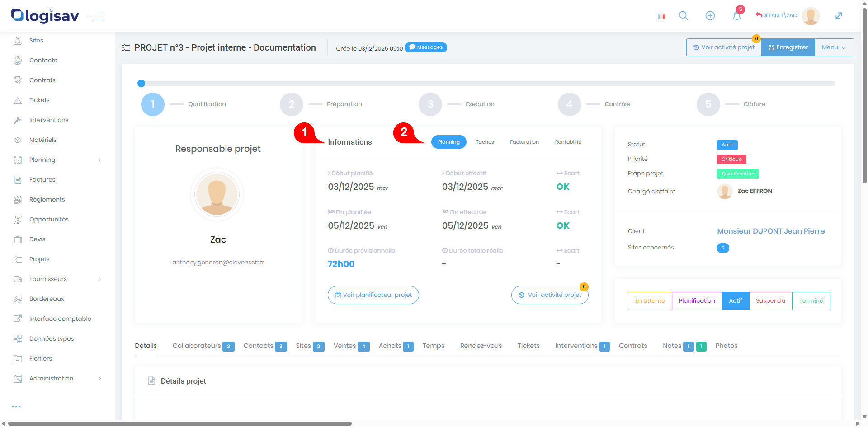Select the En attente status option
The height and width of the screenshot is (427, 868).
click(650, 301)
